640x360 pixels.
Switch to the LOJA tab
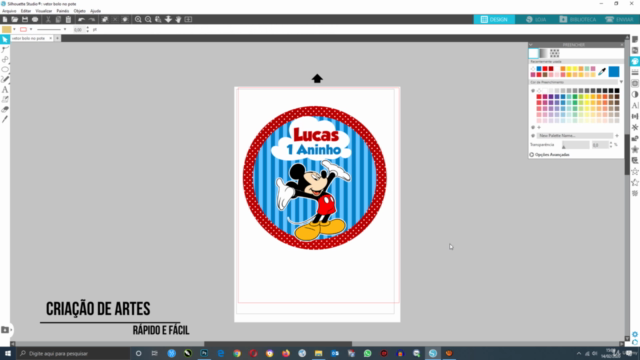coord(536,19)
